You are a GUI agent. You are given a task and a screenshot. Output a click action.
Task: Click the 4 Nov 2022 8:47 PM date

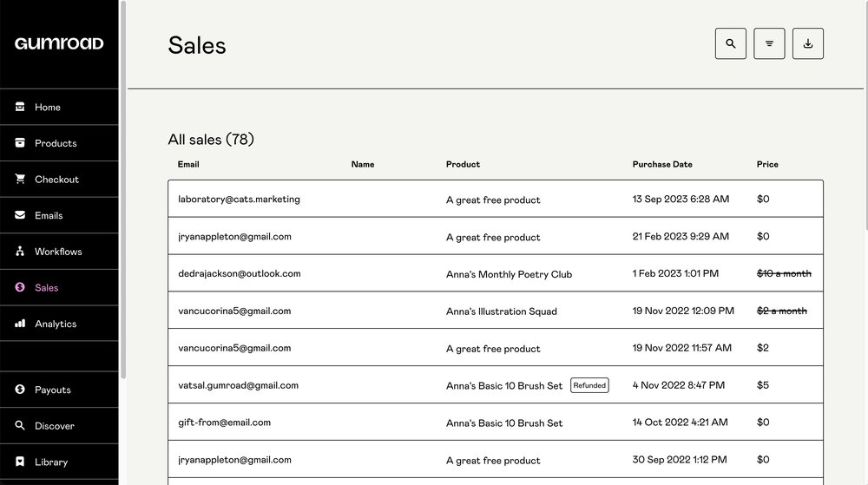[678, 385]
